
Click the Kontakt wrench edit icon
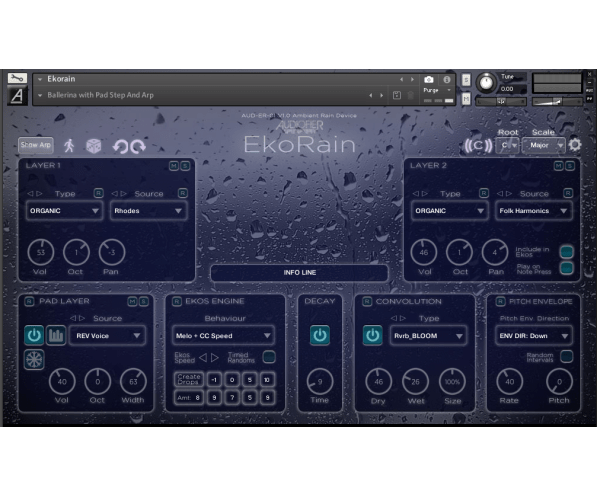click(17, 78)
